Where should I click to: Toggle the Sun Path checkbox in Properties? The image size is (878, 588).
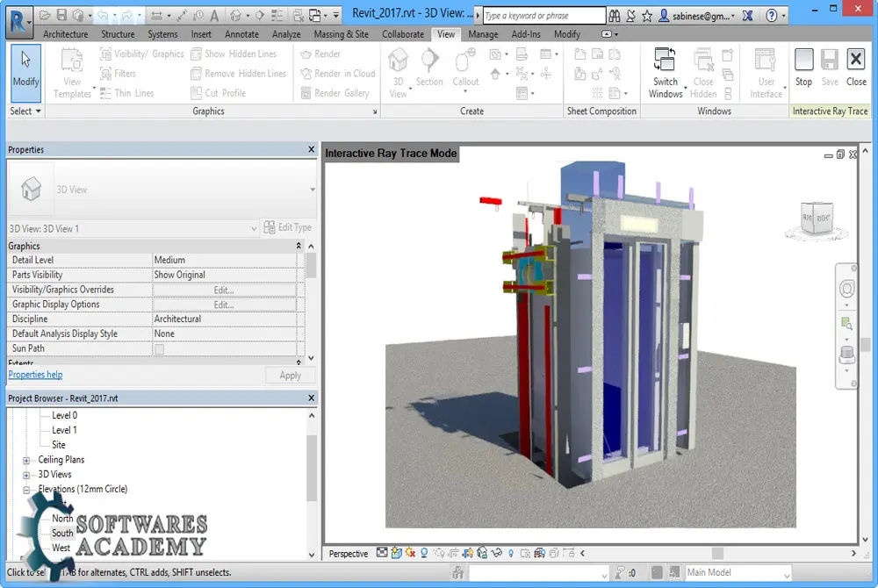pyautogui.click(x=160, y=349)
